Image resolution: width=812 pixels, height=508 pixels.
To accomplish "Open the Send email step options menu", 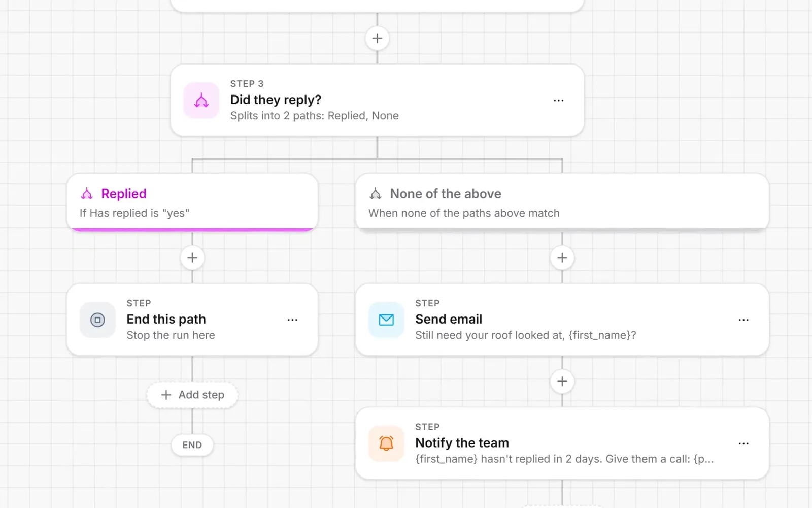I will (x=743, y=320).
